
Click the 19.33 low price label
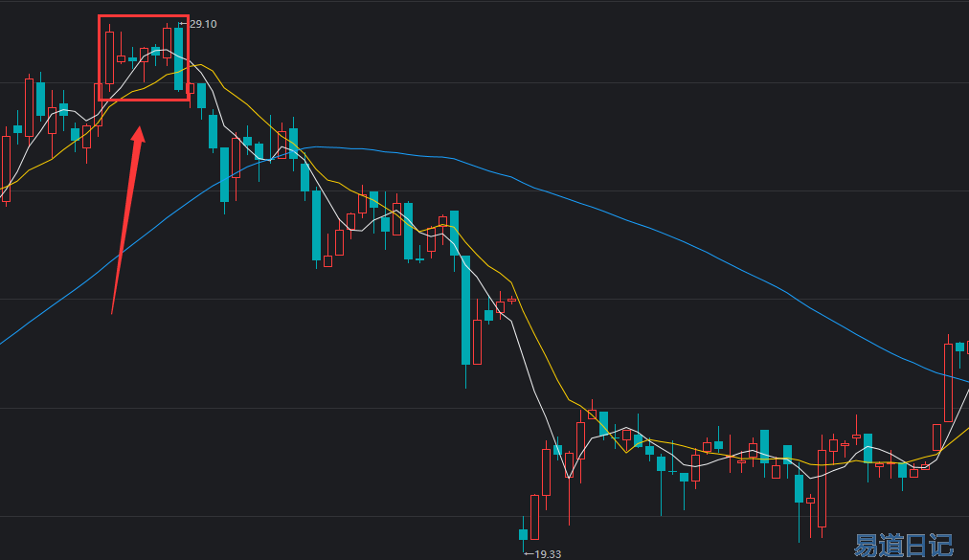pyautogui.click(x=548, y=554)
